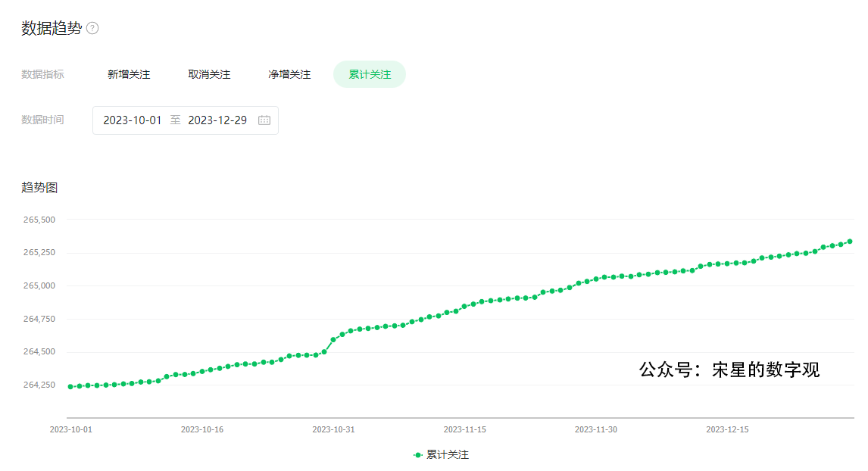Screen dimensions: 868x471
Task: Show the 净增关注 metric
Action: coord(289,74)
